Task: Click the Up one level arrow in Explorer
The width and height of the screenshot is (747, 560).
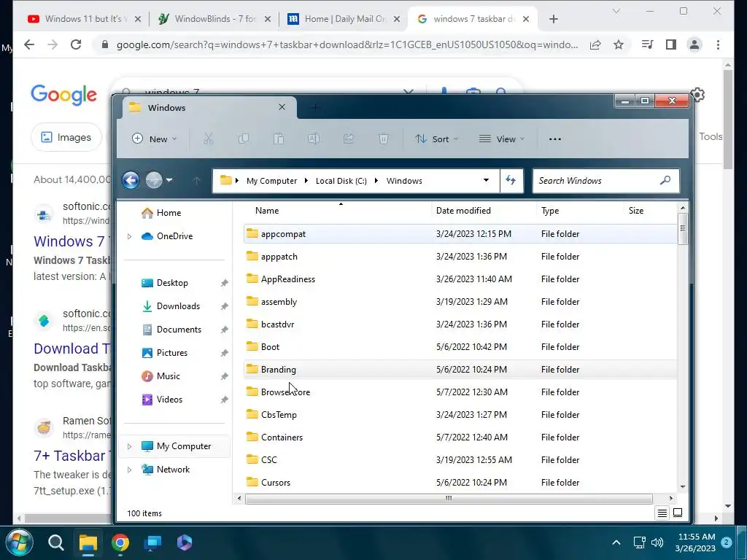Action: (x=196, y=181)
